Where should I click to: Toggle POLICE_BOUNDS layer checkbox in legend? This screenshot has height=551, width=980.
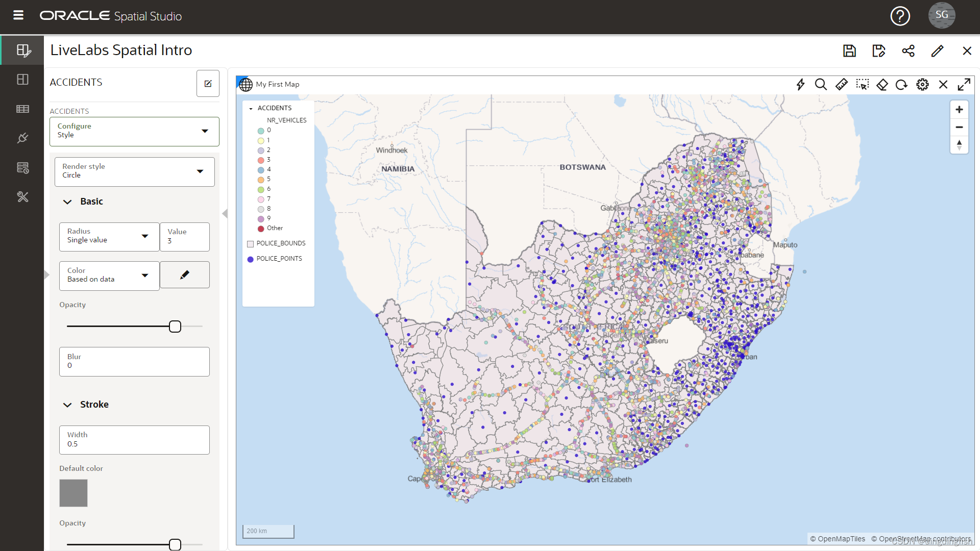coord(251,244)
